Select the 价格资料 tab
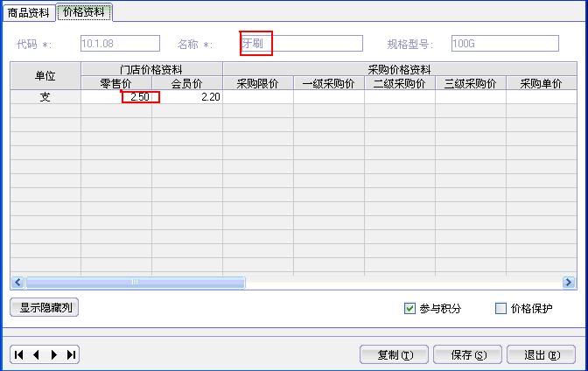 coord(84,12)
